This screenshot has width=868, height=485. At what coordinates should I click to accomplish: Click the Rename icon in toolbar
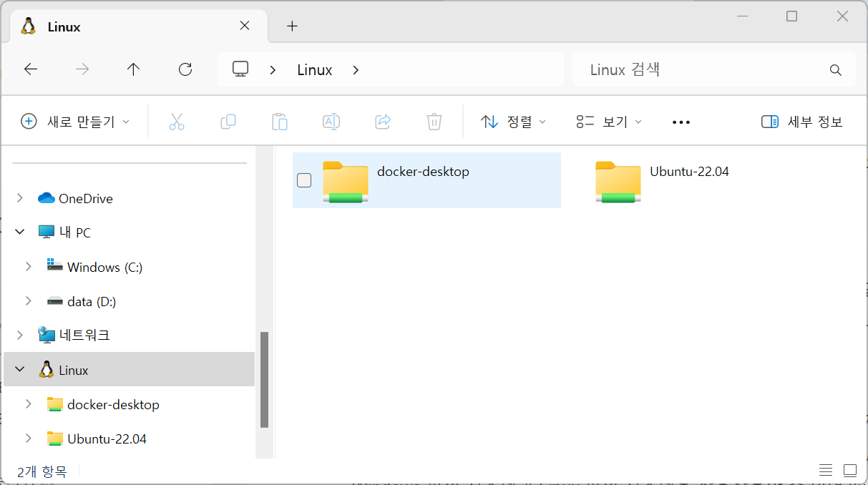[331, 122]
